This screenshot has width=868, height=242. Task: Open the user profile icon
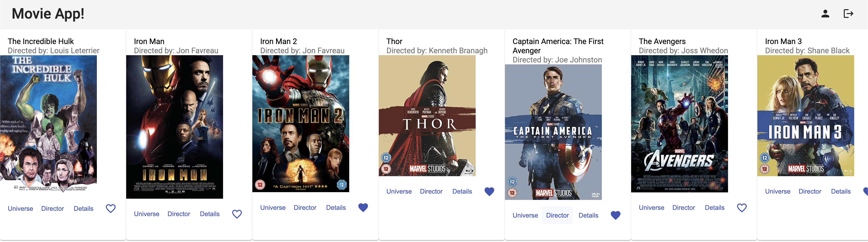(x=825, y=14)
